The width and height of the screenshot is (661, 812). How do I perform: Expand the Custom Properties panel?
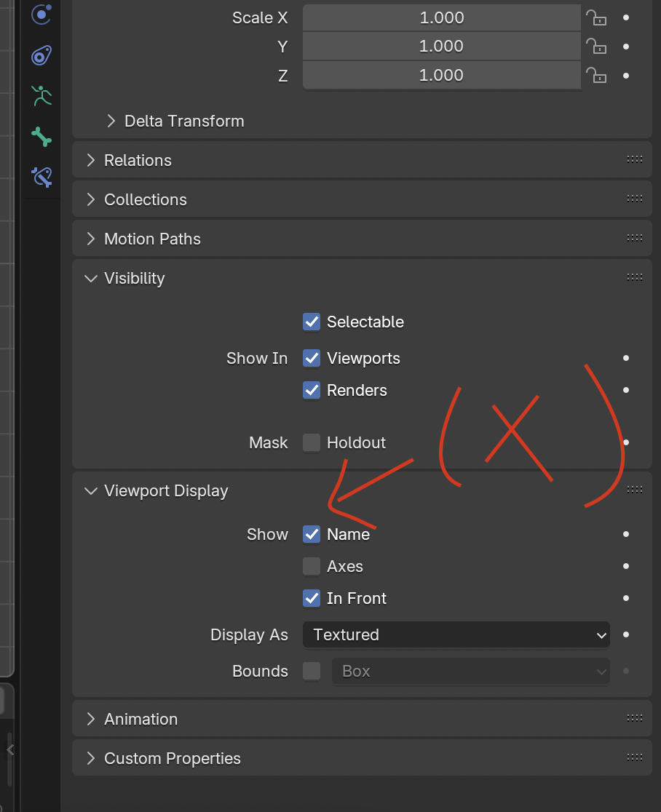click(x=91, y=758)
